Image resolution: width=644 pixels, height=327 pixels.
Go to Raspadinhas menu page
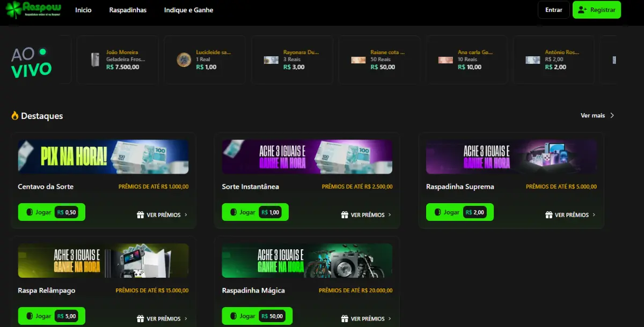[128, 10]
